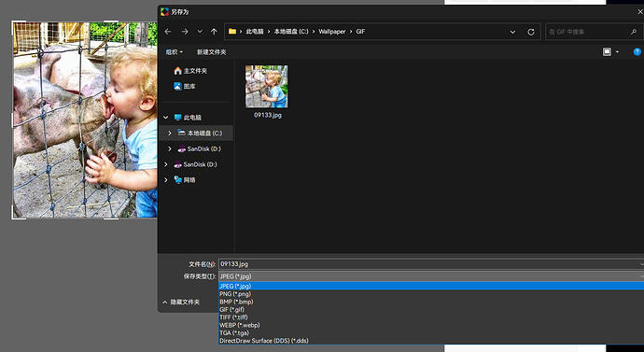Select 此电脑 in the navigation pane
This screenshot has height=352, width=644.
[188, 118]
